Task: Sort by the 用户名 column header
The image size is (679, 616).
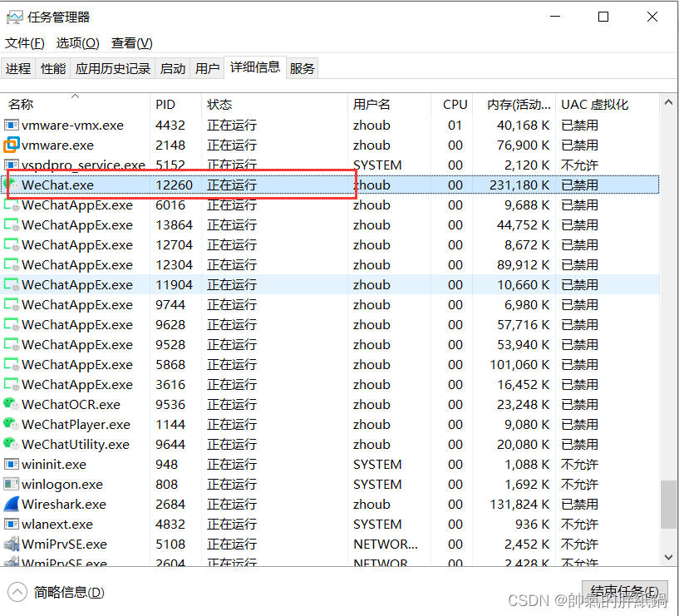Action: [389, 104]
